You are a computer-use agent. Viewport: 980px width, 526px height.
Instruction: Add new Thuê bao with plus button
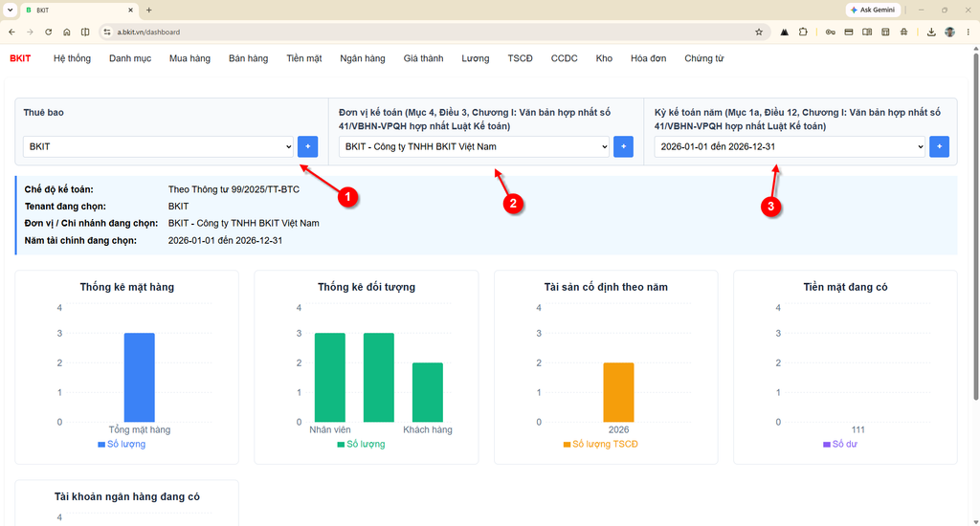coord(307,146)
